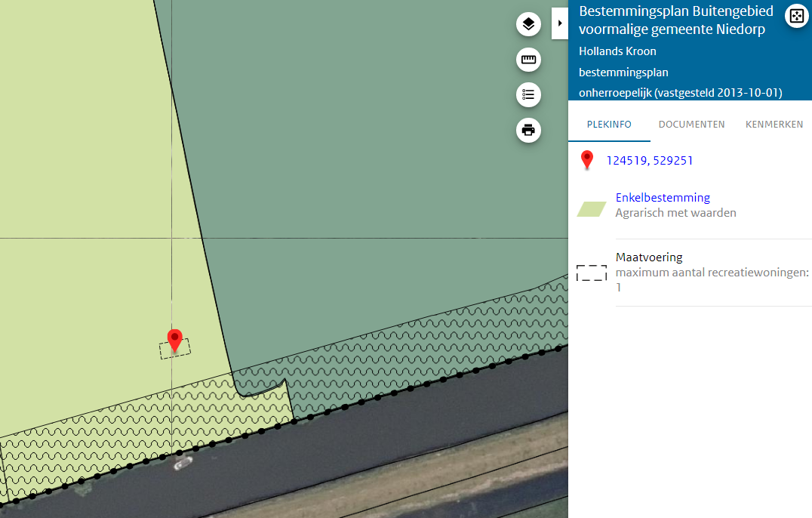The height and width of the screenshot is (518, 812).
Task: Click the zoom-to-plan extent icon
Action: click(796, 16)
